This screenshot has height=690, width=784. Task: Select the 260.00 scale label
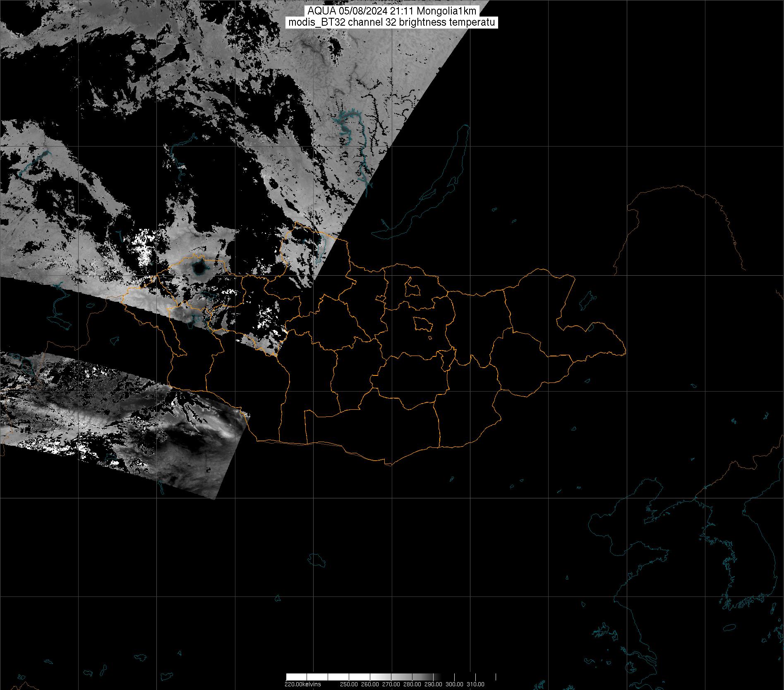[370, 684]
